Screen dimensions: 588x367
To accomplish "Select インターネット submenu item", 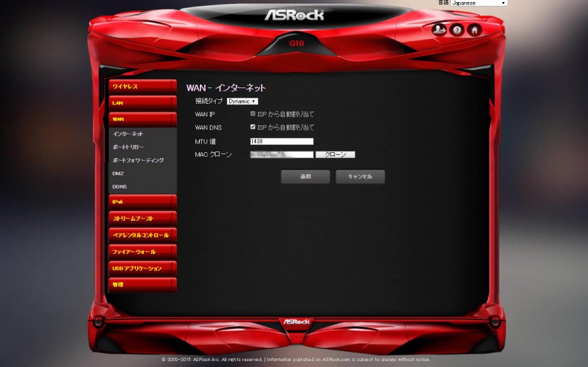I will coord(128,134).
